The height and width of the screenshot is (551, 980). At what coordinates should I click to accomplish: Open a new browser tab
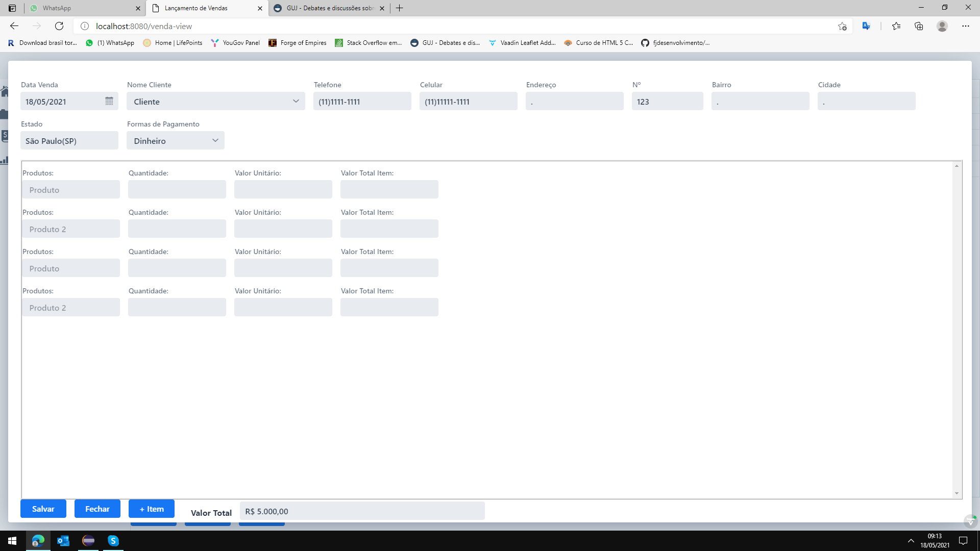[x=400, y=8]
